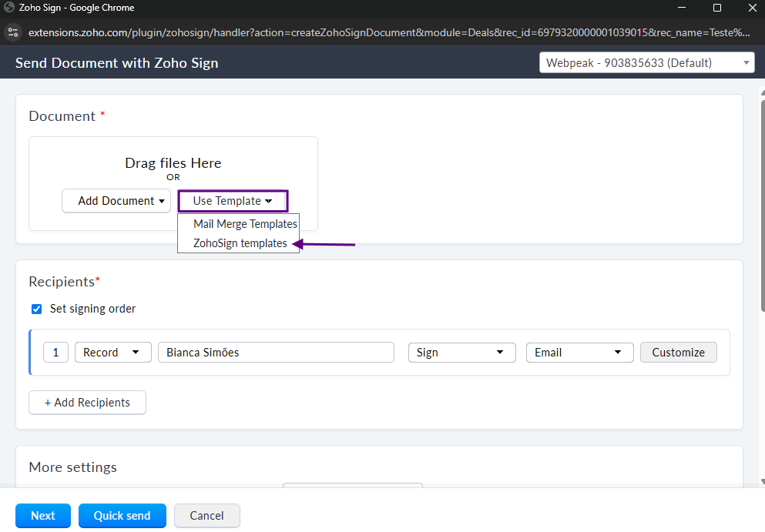Open the Use Template dropdown
The height and width of the screenshot is (532, 765).
(x=233, y=201)
